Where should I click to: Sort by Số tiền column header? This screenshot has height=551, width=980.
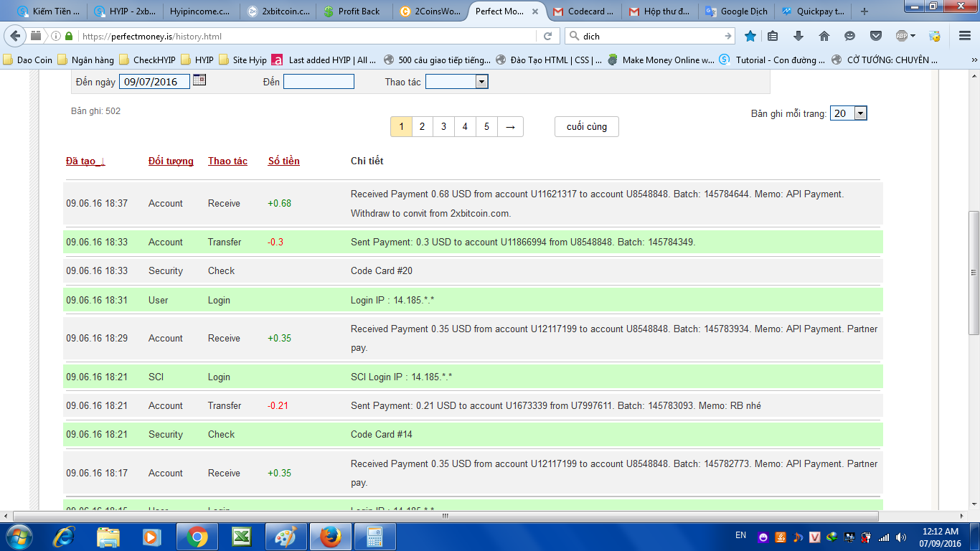(283, 161)
